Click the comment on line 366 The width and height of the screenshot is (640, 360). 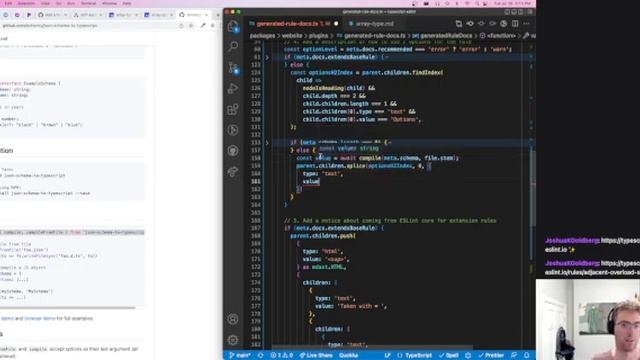(390, 220)
